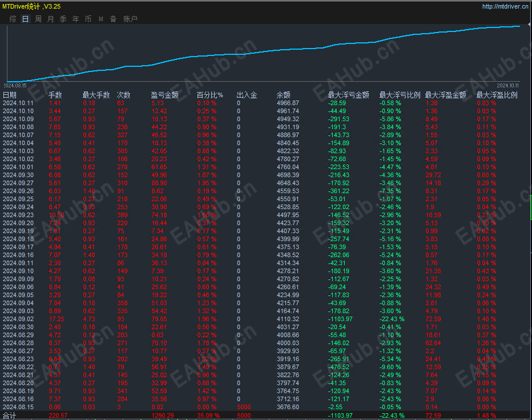
Task: Click profit amount 74.18
Action: (159, 215)
